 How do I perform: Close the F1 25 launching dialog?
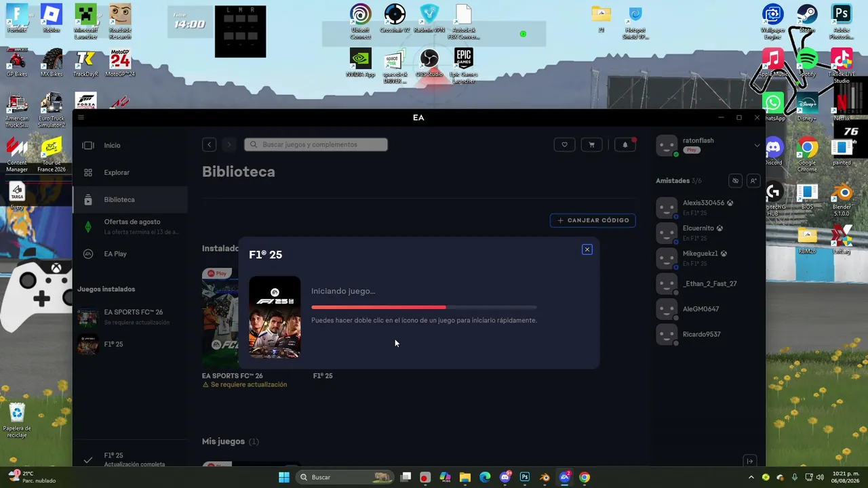click(x=587, y=249)
